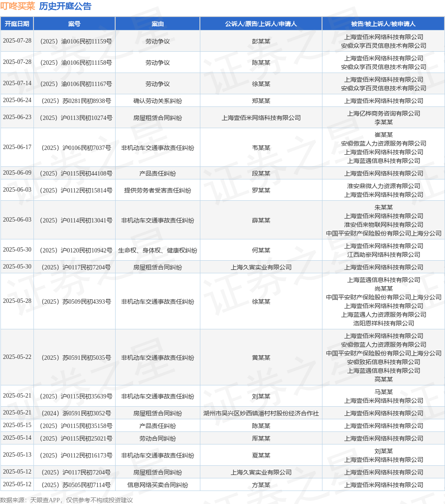This screenshot has width=445, height=504.
Task: Select plaintiff 黄某某
Action: (261, 358)
